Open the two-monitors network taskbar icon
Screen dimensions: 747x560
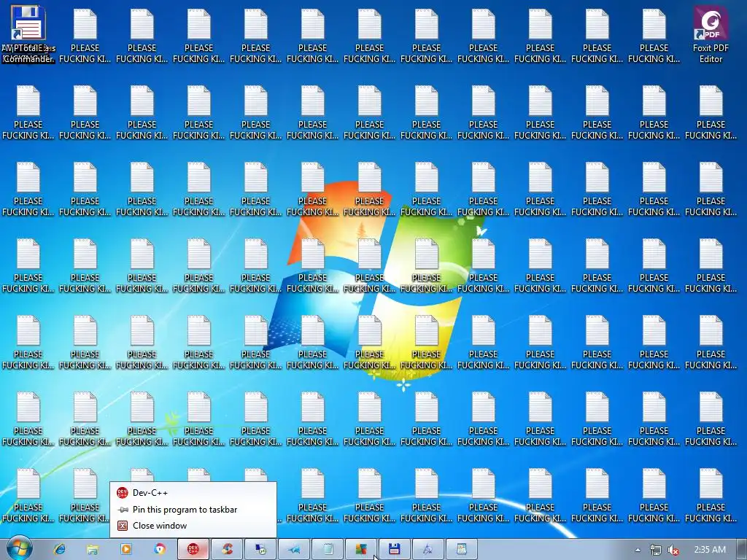260,550
